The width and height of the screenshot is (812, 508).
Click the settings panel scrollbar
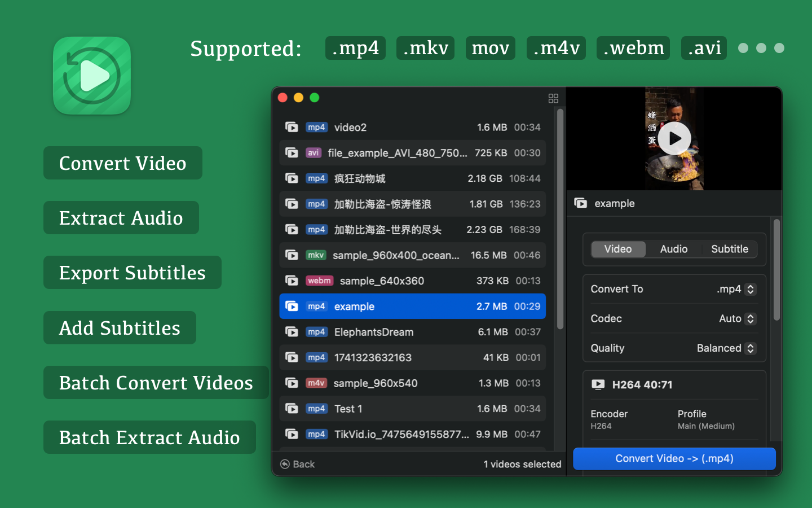click(776, 271)
